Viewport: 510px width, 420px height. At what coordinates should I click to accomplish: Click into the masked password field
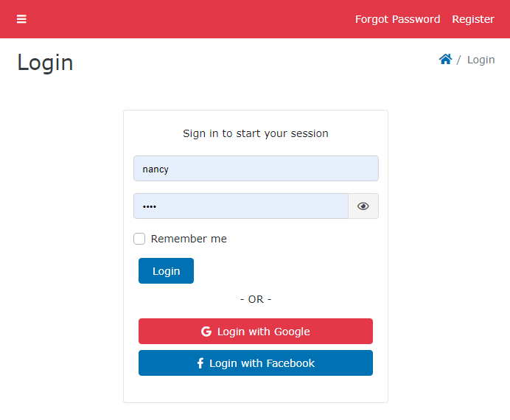(240, 206)
